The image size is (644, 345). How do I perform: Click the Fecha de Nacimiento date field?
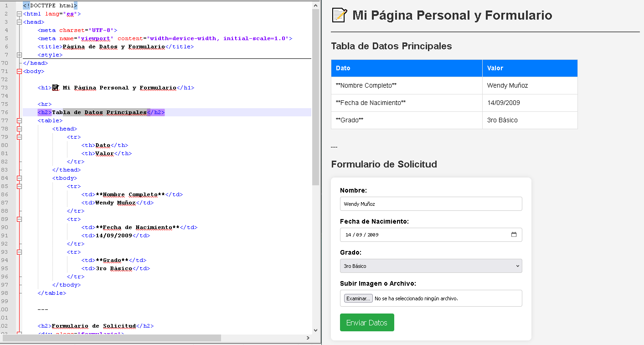coord(424,235)
